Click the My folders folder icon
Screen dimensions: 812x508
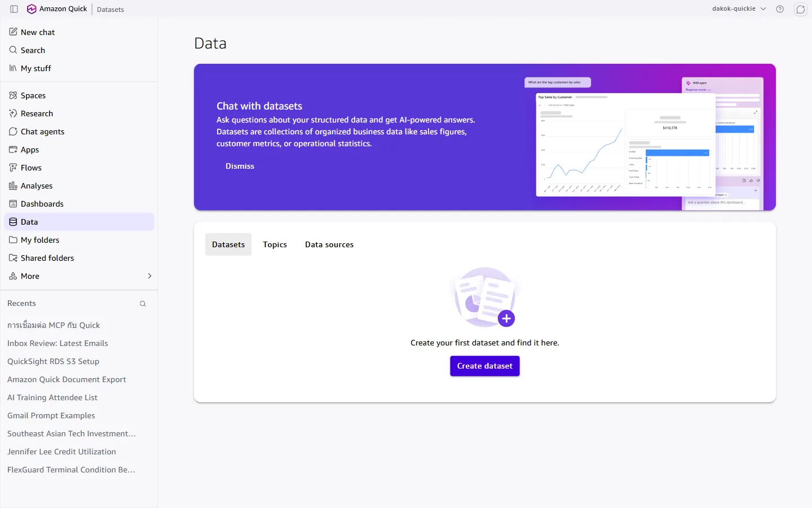point(13,240)
